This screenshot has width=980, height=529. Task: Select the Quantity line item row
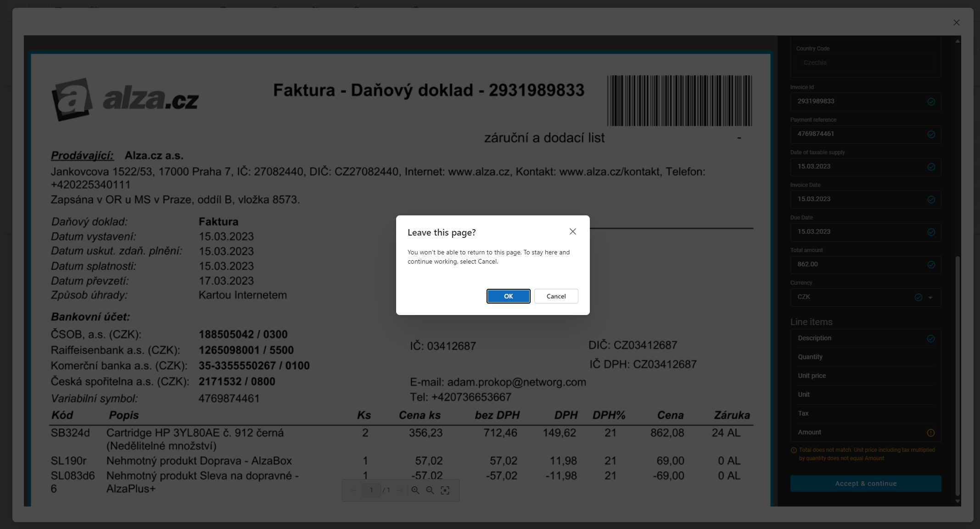tap(866, 357)
